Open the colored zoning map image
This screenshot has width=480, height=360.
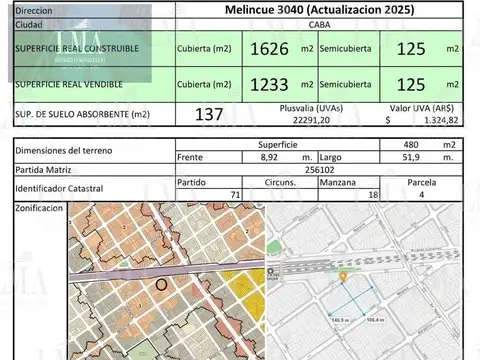(167, 281)
